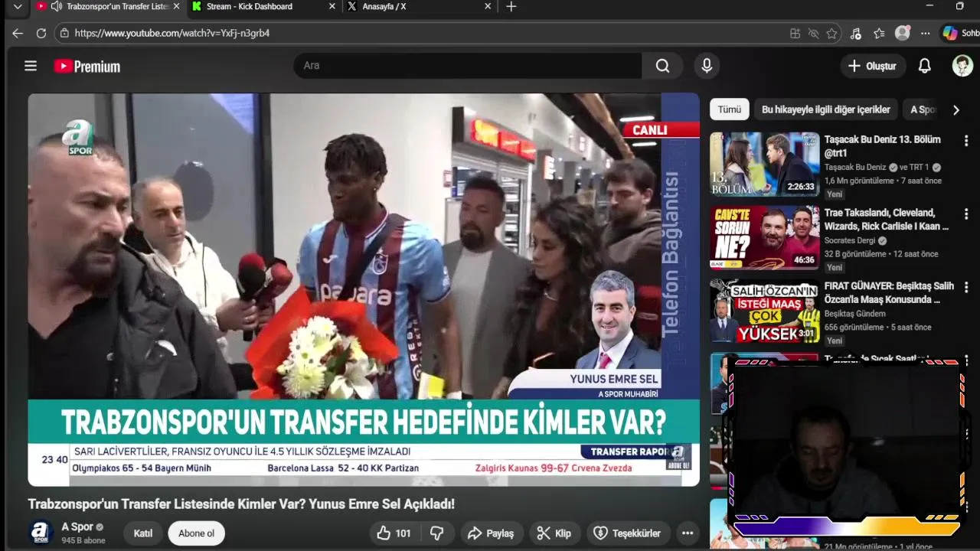Close the Kick Dashboard tab
Image resolution: width=980 pixels, height=551 pixels.
pos(332,6)
